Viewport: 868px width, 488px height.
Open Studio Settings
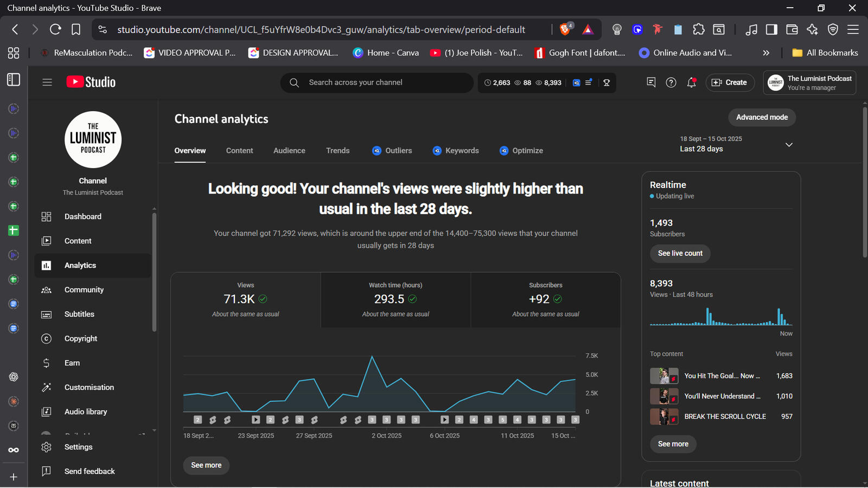point(93,447)
